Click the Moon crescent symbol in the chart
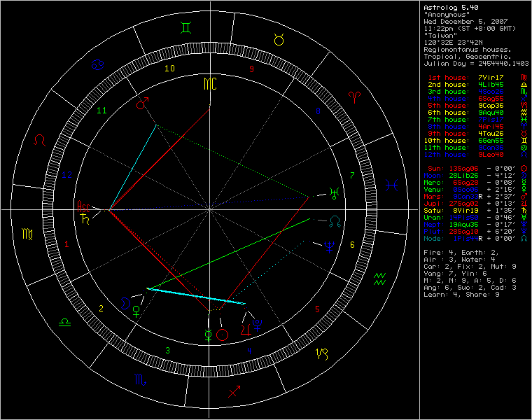This screenshot has height=420, width=532. tap(125, 303)
